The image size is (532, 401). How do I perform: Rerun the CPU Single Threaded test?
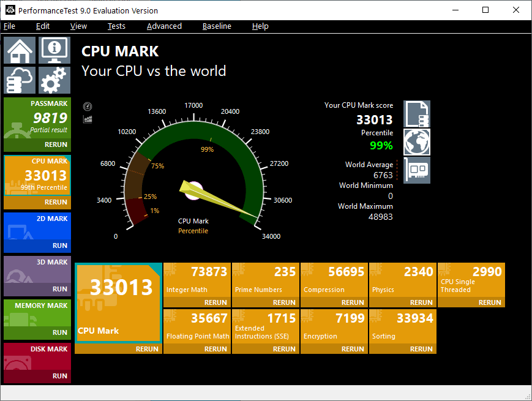(x=471, y=302)
